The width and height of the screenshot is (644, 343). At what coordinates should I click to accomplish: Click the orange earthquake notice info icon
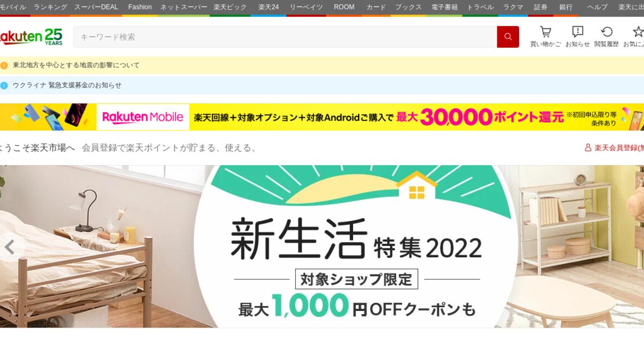pyautogui.click(x=4, y=65)
